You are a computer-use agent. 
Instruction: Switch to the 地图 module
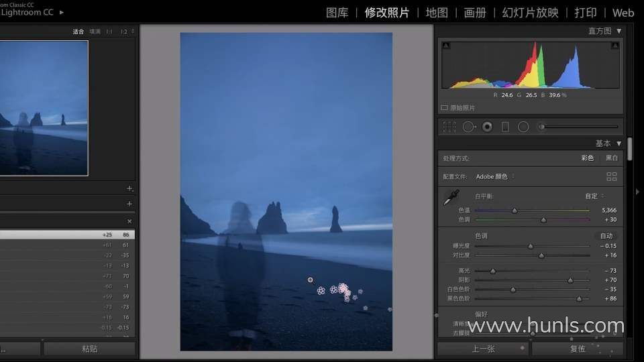pyautogui.click(x=437, y=13)
